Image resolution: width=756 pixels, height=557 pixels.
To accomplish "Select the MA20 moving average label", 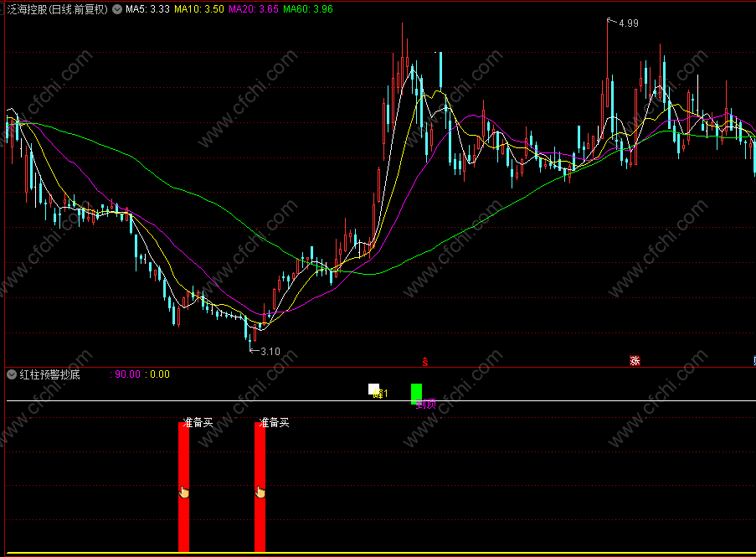I will pos(254,9).
